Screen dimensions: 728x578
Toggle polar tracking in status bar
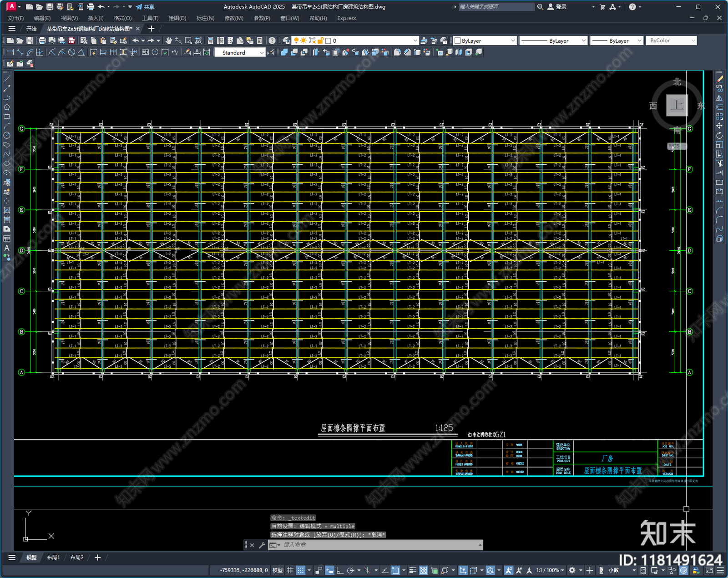(350, 570)
